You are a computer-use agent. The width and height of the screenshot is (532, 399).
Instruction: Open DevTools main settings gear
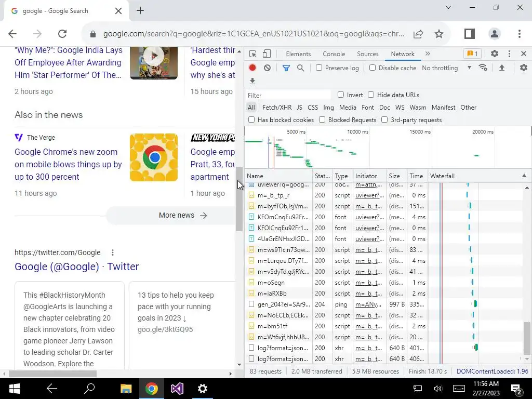pyautogui.click(x=495, y=54)
